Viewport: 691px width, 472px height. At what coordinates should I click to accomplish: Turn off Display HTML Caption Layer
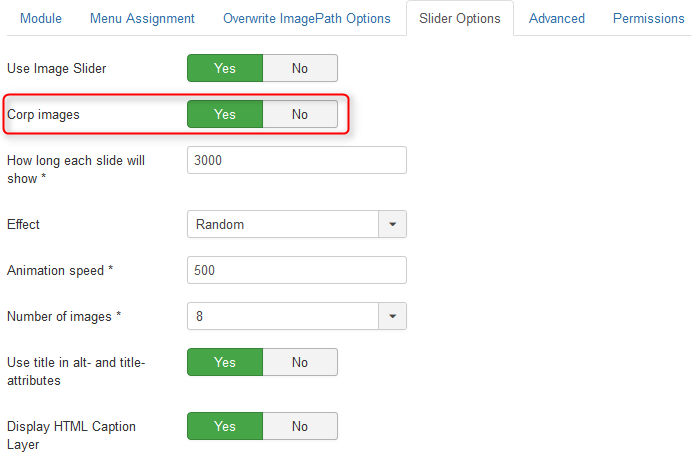(300, 426)
